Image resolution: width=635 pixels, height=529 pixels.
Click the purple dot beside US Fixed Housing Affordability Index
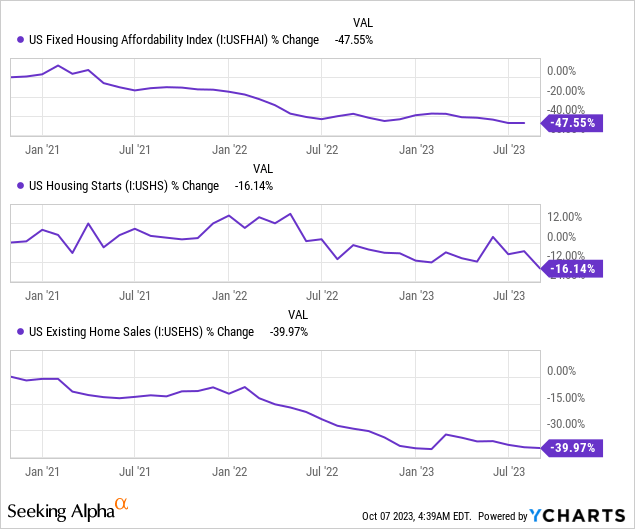tap(21, 40)
